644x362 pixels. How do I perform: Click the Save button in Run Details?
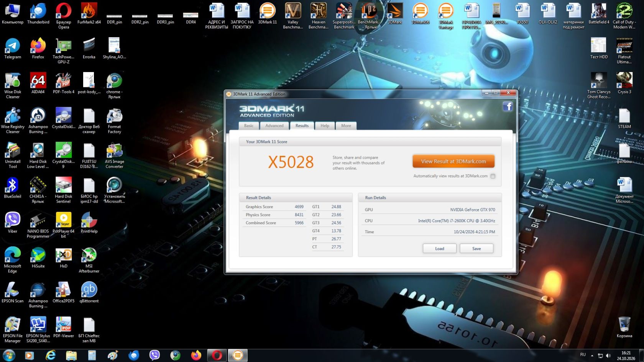[476, 249]
